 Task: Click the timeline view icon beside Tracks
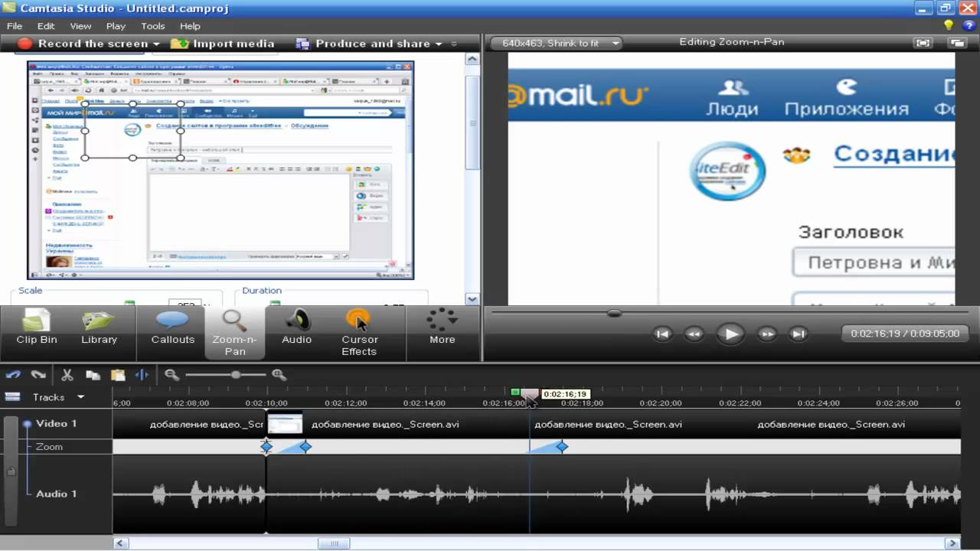click(x=12, y=396)
